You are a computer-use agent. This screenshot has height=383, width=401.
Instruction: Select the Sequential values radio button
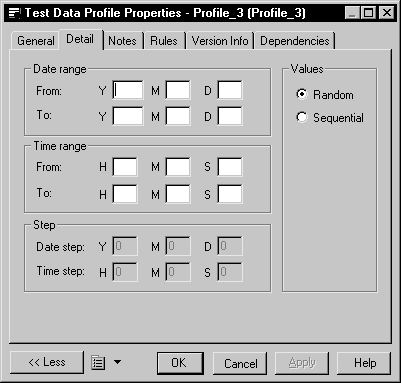(x=302, y=117)
